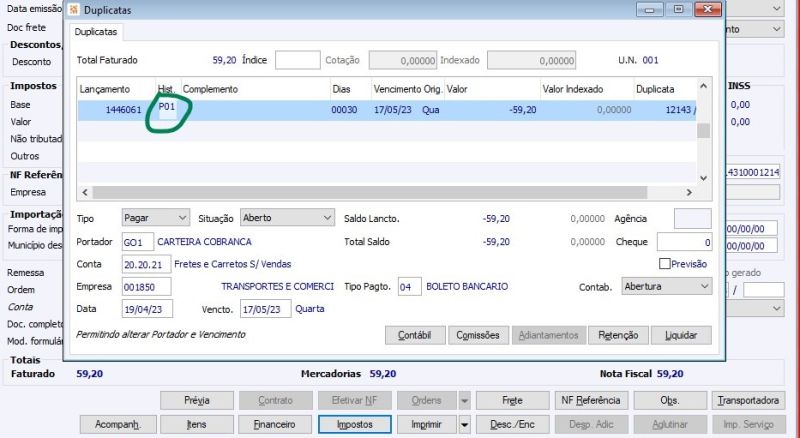Click the Tipo Pagto. field with 04
The height and width of the screenshot is (438, 800).
coord(409,286)
